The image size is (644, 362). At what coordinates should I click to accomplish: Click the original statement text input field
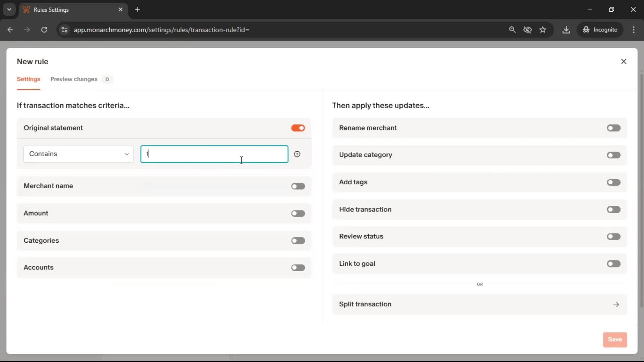tap(214, 154)
